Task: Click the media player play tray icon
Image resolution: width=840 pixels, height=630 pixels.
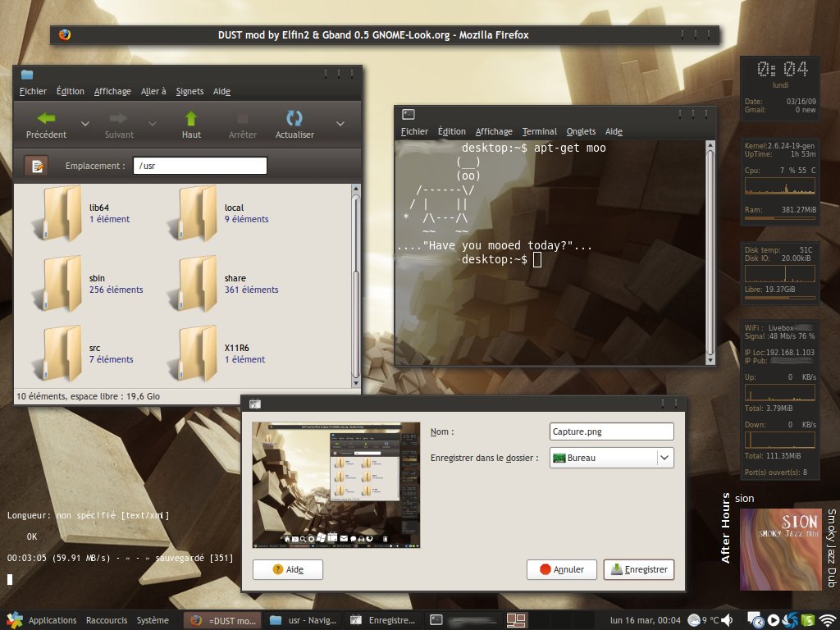Action: click(773, 620)
